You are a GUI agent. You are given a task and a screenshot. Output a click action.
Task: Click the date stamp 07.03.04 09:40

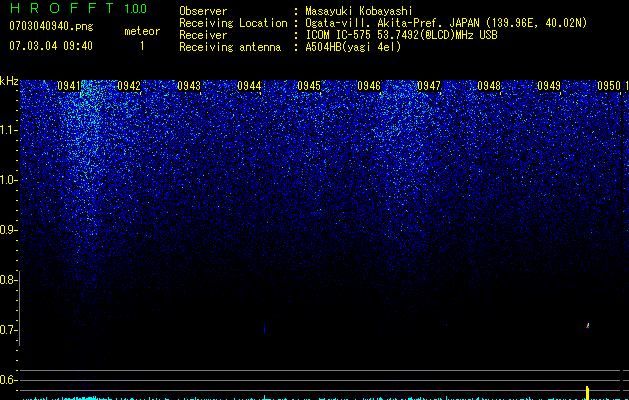(x=51, y=46)
